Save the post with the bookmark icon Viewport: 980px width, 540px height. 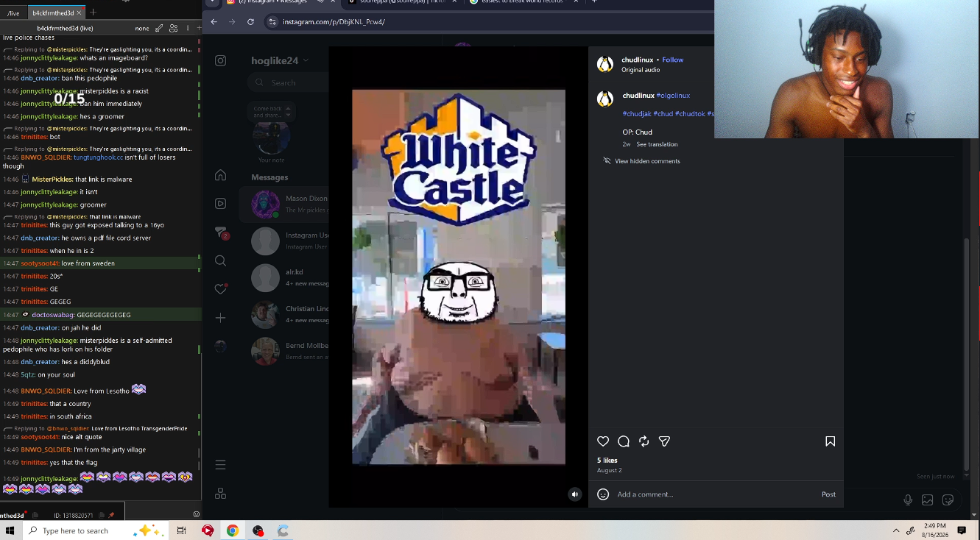pos(830,441)
